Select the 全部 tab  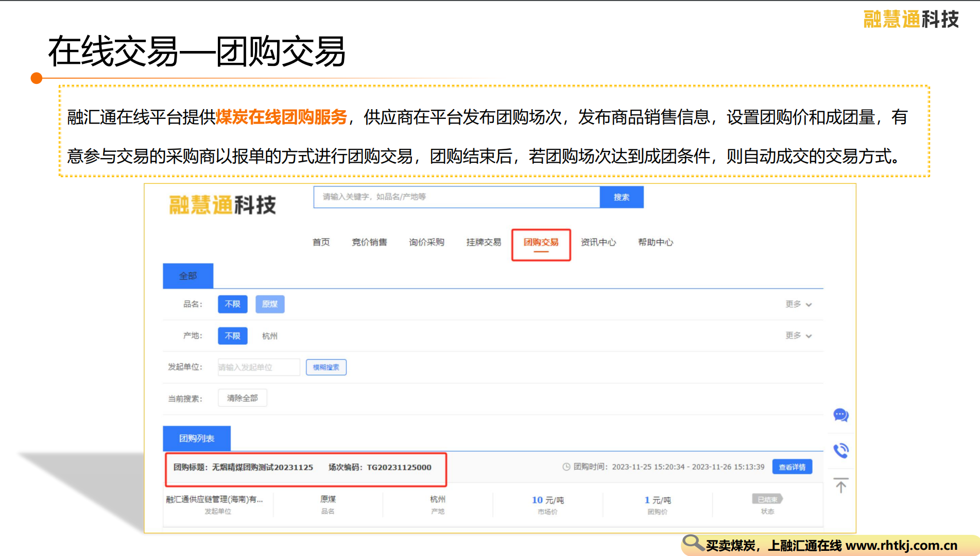point(188,276)
